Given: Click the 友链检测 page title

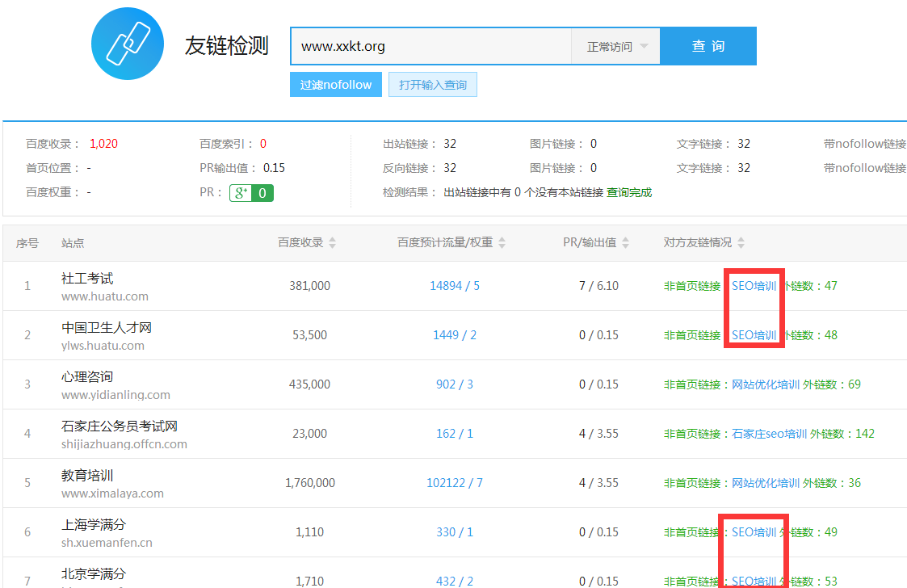Looking at the screenshot, I should pos(227,46).
